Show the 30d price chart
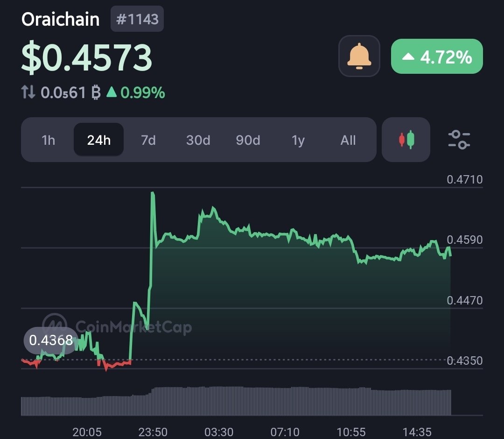 [x=198, y=140]
